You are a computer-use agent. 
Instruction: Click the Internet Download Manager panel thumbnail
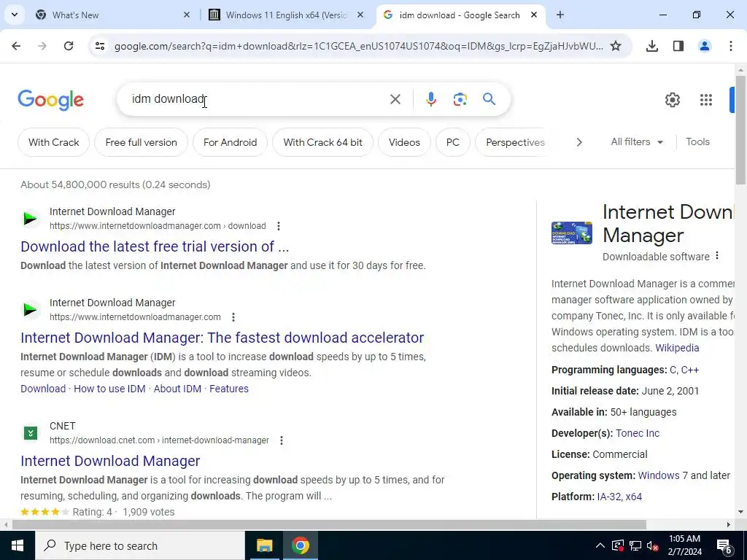(x=572, y=233)
